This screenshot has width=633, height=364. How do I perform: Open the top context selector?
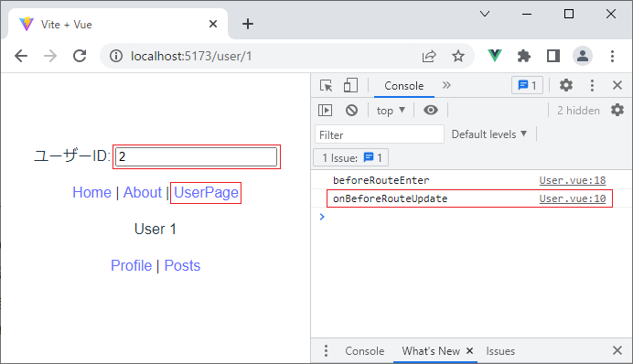(391, 111)
